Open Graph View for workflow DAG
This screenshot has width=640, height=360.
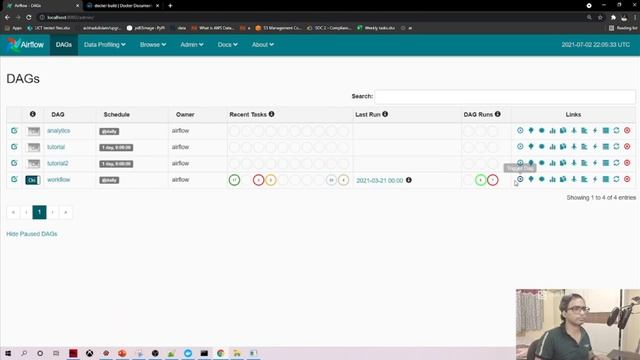(542, 179)
